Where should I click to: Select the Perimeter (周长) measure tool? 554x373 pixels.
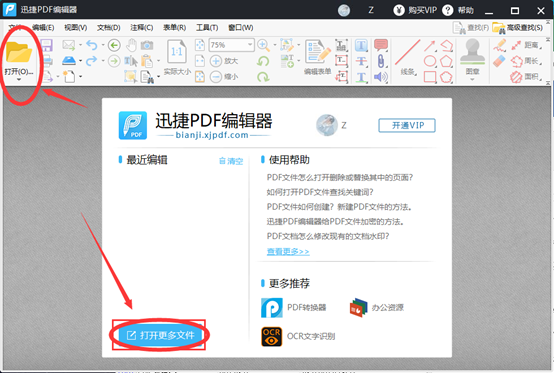point(526,61)
